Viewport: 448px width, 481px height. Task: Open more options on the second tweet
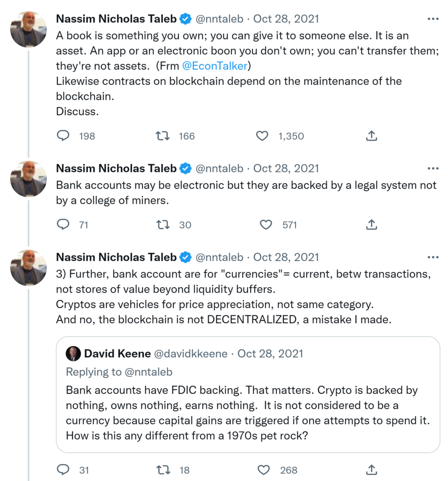432,169
